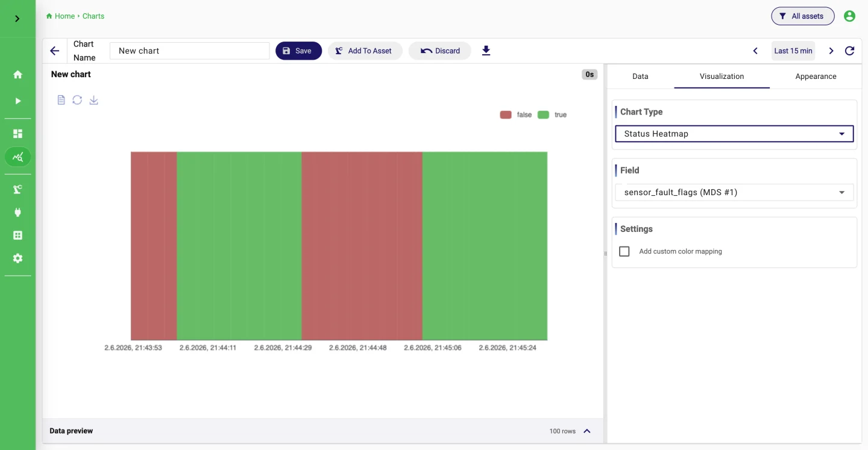Click the Save button
This screenshot has height=450, width=868.
pos(298,51)
